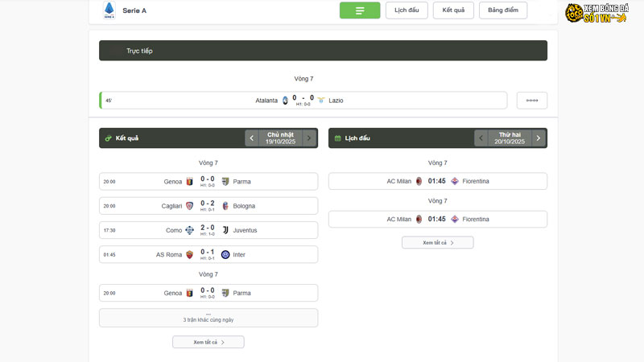Open odds button beside Atalanta-Lazio match

tap(531, 101)
